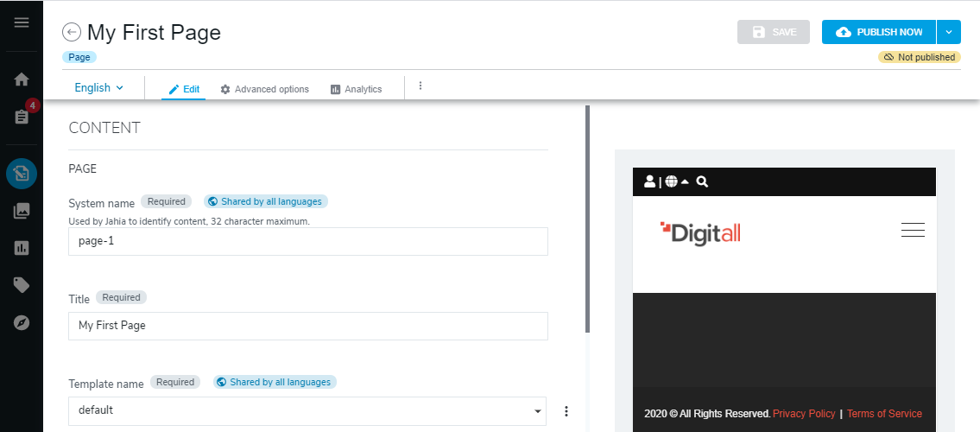The width and height of the screenshot is (980, 432).
Task: Open the three-dot menu next to tabs
Action: click(x=420, y=86)
